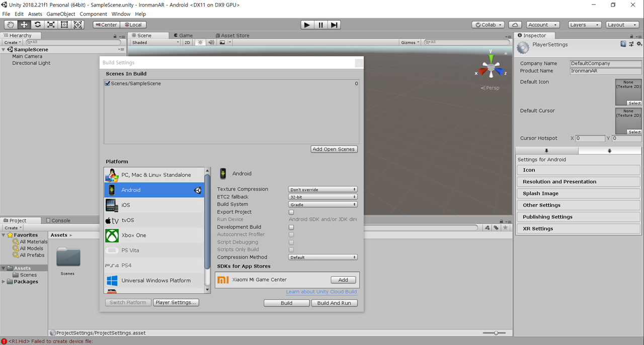This screenshot has width=644, height=345.
Task: Open Hierarchy Create dropdown
Action: pyautogui.click(x=13, y=43)
